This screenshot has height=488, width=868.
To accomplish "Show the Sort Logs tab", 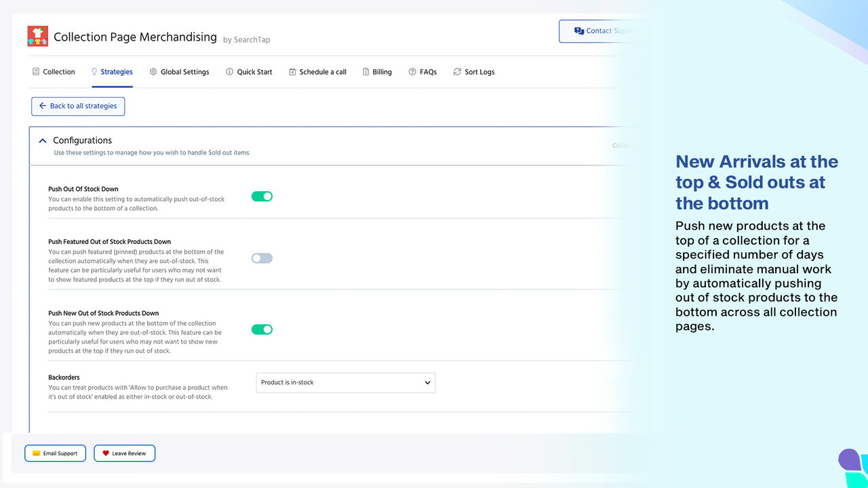I will click(474, 72).
